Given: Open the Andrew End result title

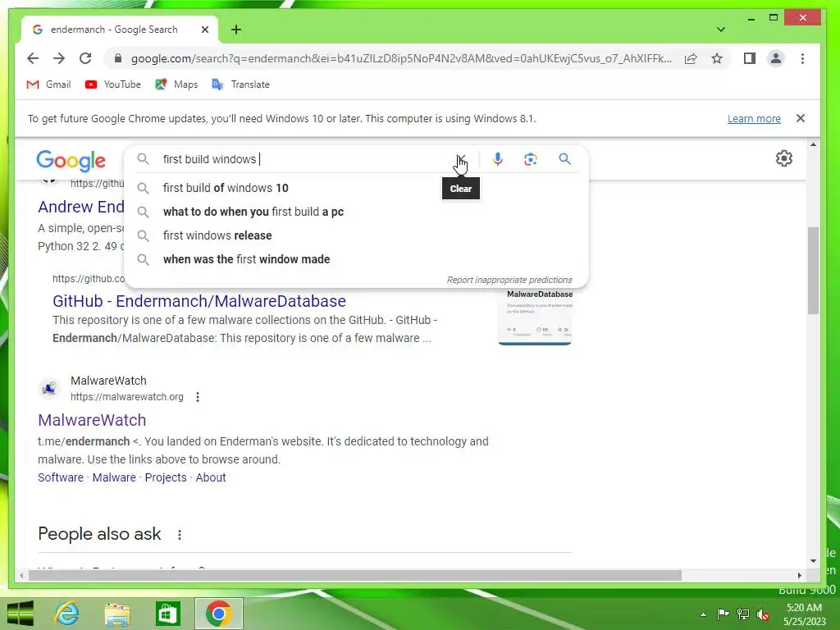Looking at the screenshot, I should 81,207.
